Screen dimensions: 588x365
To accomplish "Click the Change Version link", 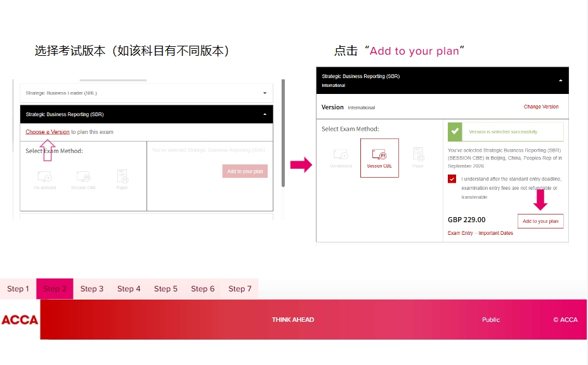I will tap(541, 107).
